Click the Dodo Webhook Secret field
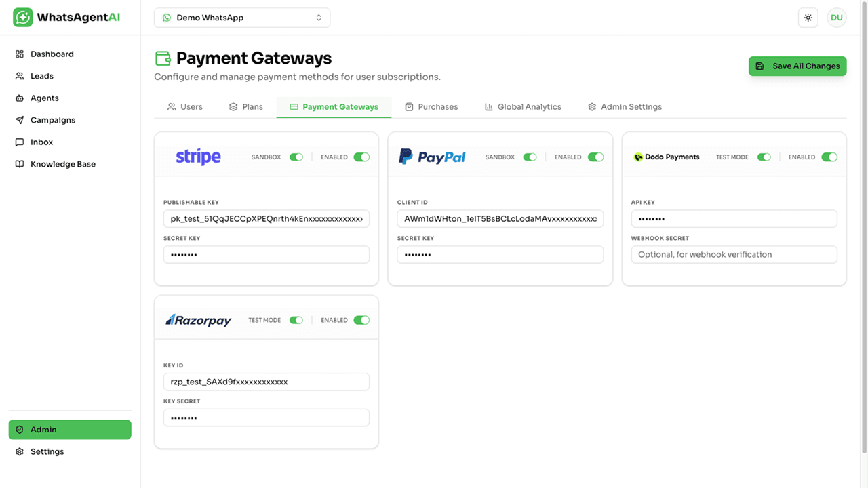This screenshot has height=488, width=868. coord(734,255)
